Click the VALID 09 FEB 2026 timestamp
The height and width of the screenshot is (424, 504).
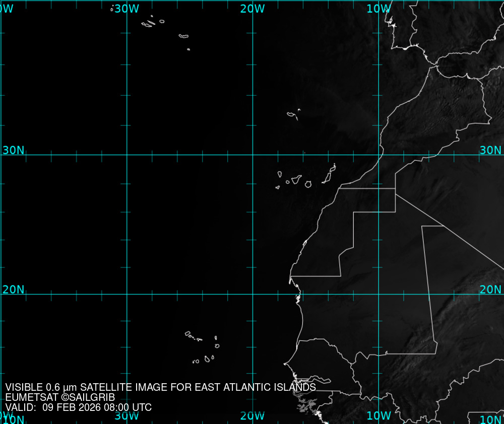78,407
